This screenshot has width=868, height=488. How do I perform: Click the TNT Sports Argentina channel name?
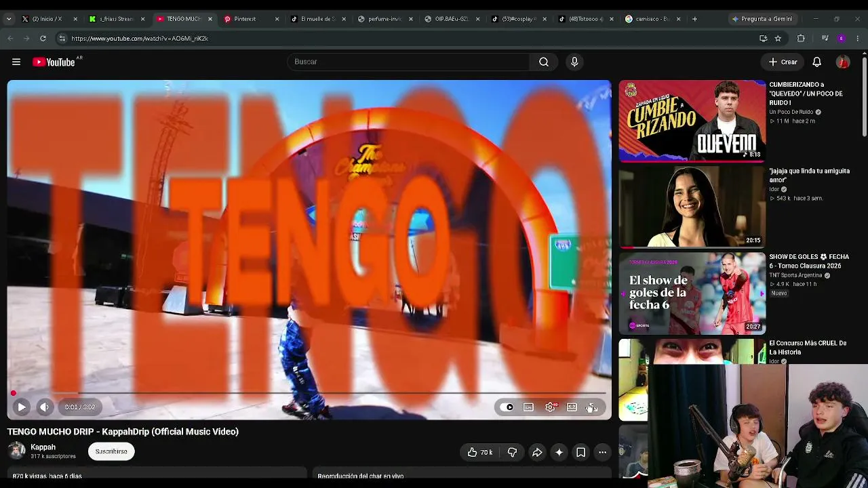(795, 275)
